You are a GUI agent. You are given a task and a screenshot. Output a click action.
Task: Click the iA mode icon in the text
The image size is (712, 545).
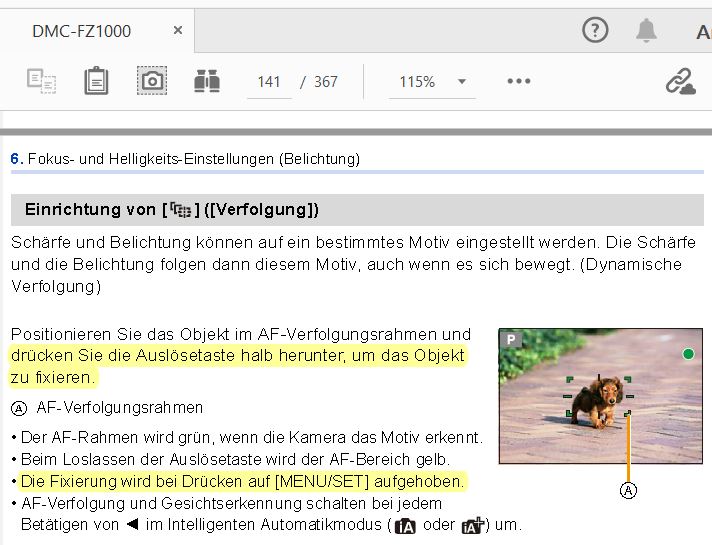click(405, 526)
